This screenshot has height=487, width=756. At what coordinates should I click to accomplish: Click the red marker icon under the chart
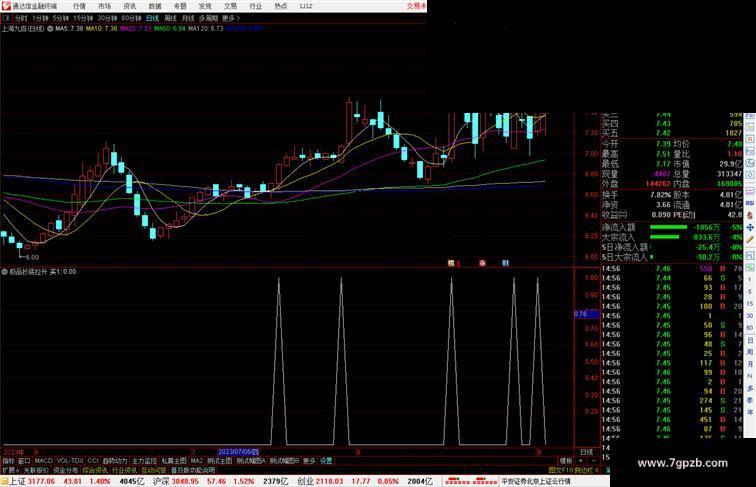(x=482, y=263)
